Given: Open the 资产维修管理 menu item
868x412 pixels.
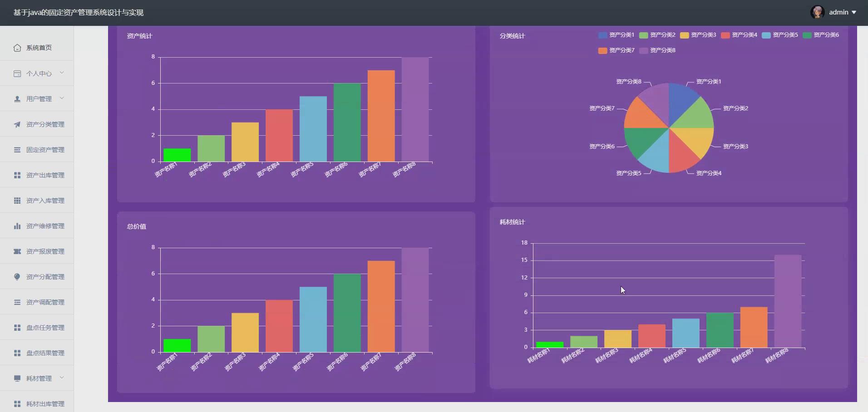Looking at the screenshot, I should point(37,226).
